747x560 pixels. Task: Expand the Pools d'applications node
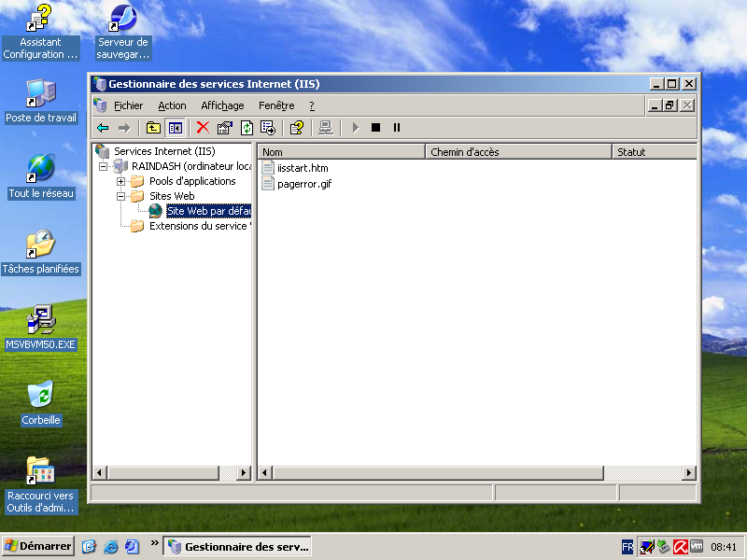(120, 180)
